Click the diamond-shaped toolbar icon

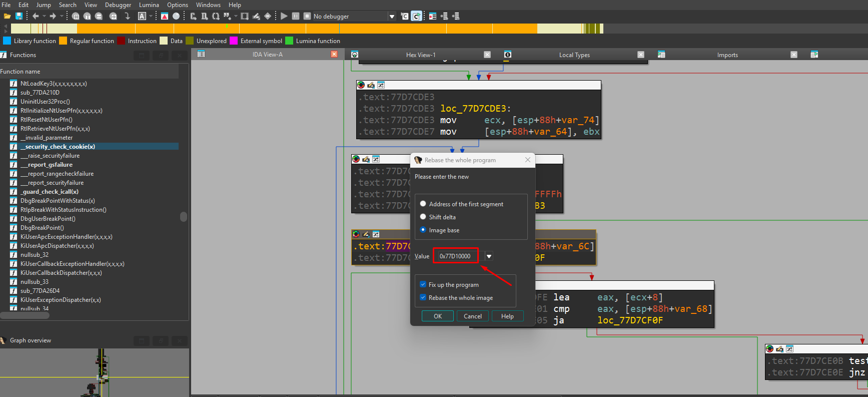tap(268, 16)
